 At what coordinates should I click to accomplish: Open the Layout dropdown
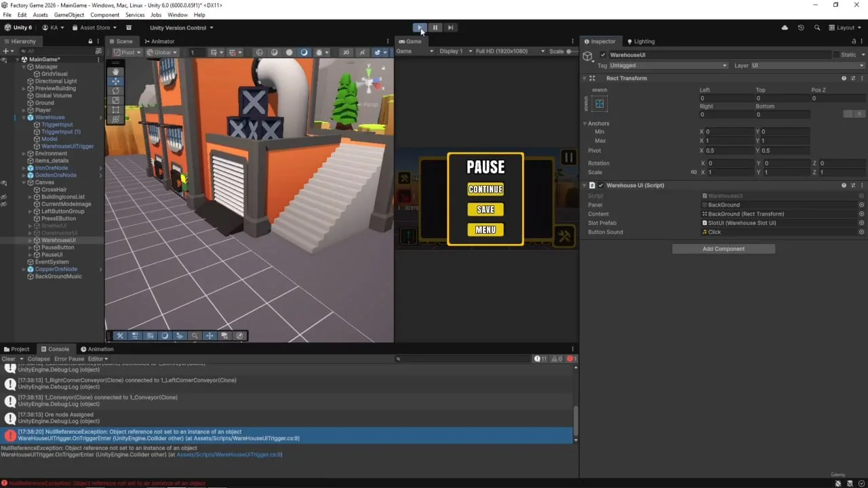click(846, 28)
